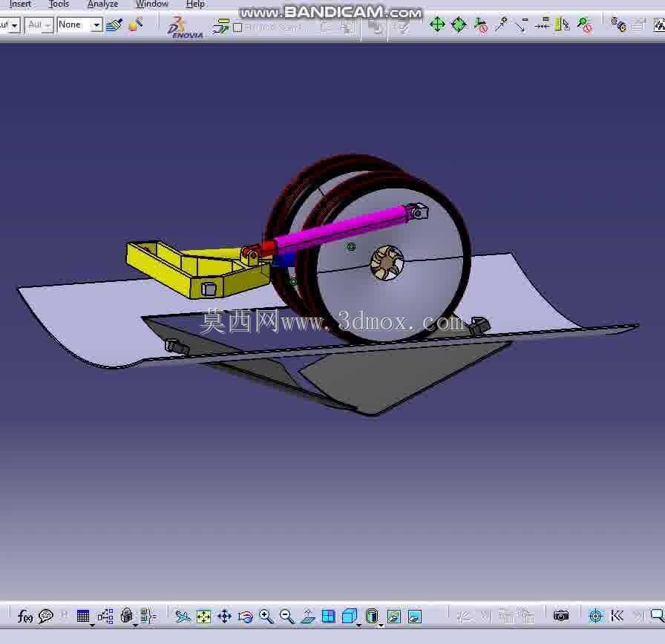Click the Zoom Out magnifier
665x644 pixels.
287,616
